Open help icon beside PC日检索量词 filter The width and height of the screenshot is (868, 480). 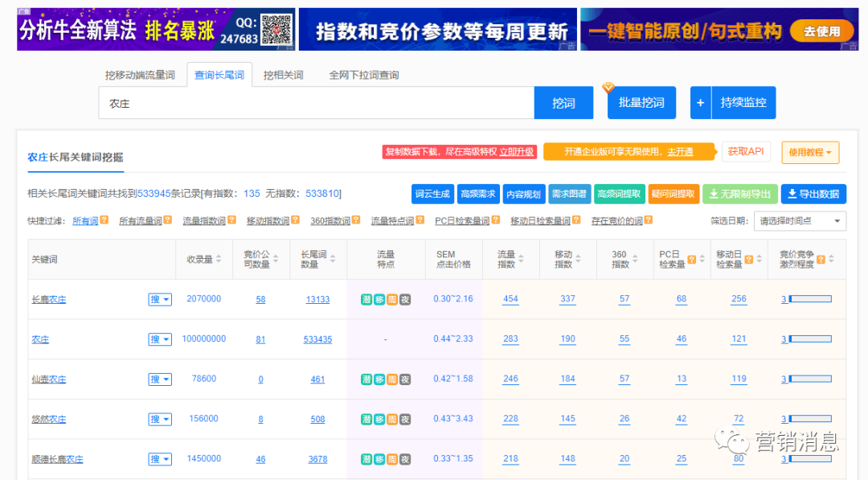coord(496,219)
